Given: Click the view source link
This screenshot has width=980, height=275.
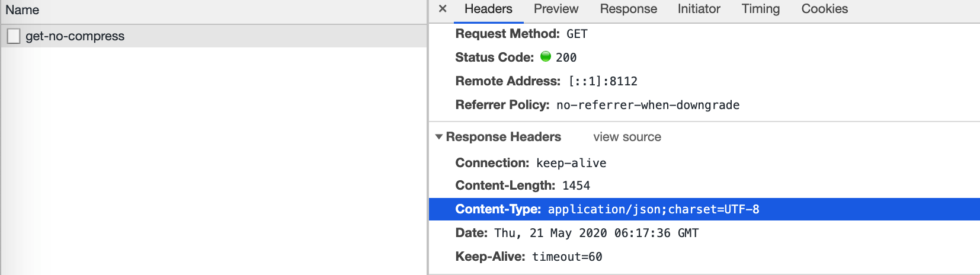Looking at the screenshot, I should 627,137.
